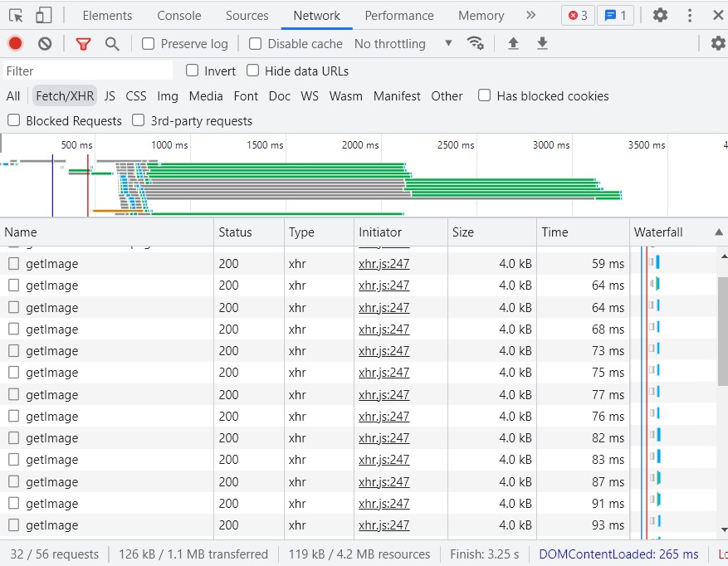
Task: Check Blocked Requests checkbox
Action: tap(14, 120)
